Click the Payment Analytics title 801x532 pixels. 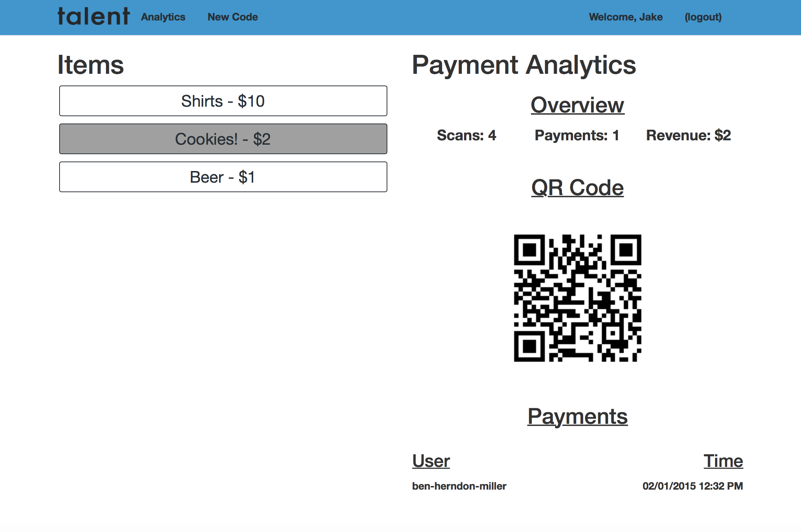click(524, 65)
